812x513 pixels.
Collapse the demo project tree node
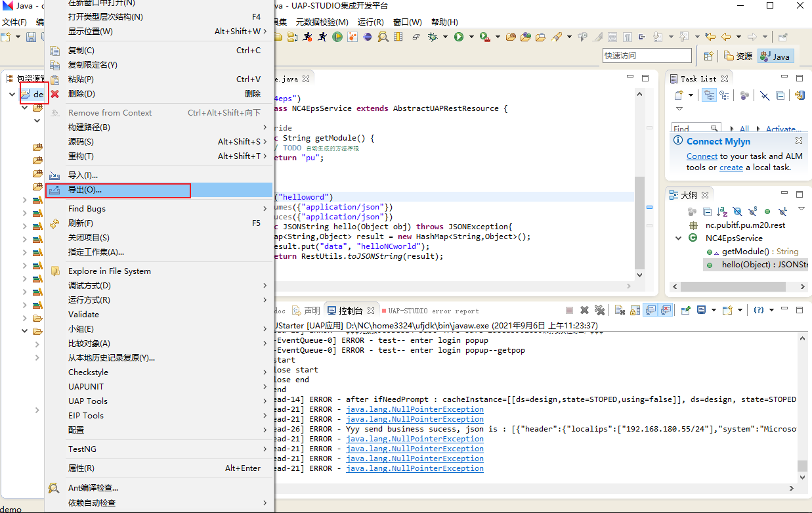(12, 95)
